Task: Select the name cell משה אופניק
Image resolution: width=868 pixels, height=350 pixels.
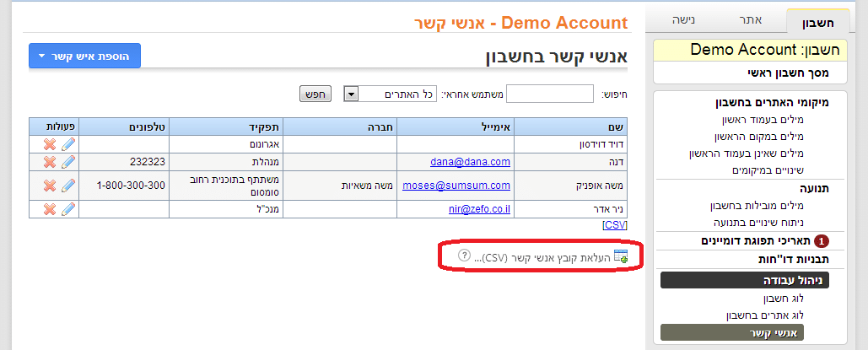Action: (571, 186)
